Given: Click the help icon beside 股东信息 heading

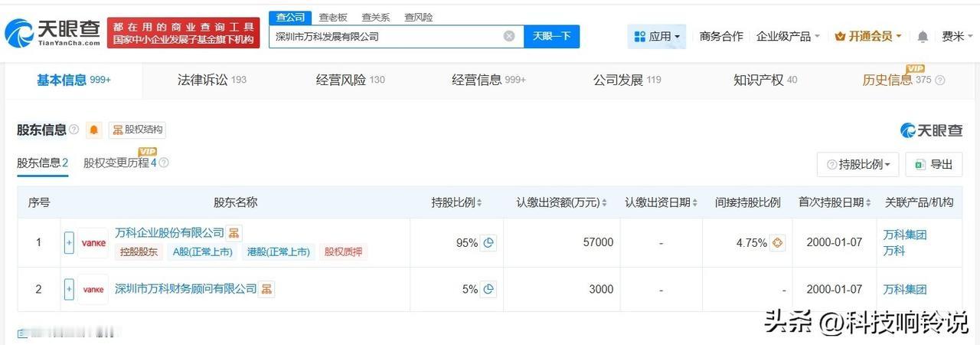Looking at the screenshot, I should point(73,130).
